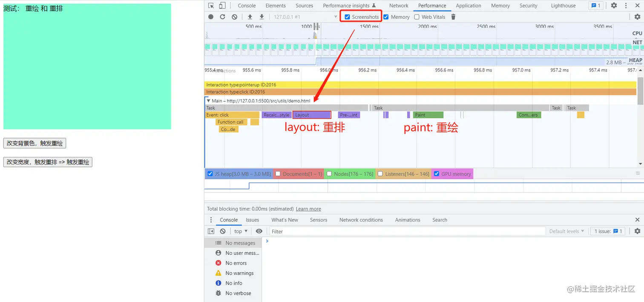The image size is (644, 302).
Task: Enable the Listeners counter checkbox
Action: click(x=380, y=174)
